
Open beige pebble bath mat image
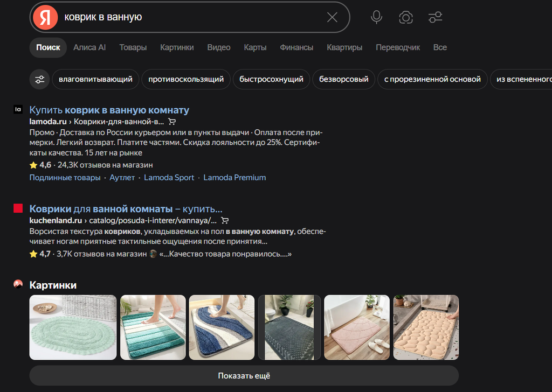click(426, 327)
